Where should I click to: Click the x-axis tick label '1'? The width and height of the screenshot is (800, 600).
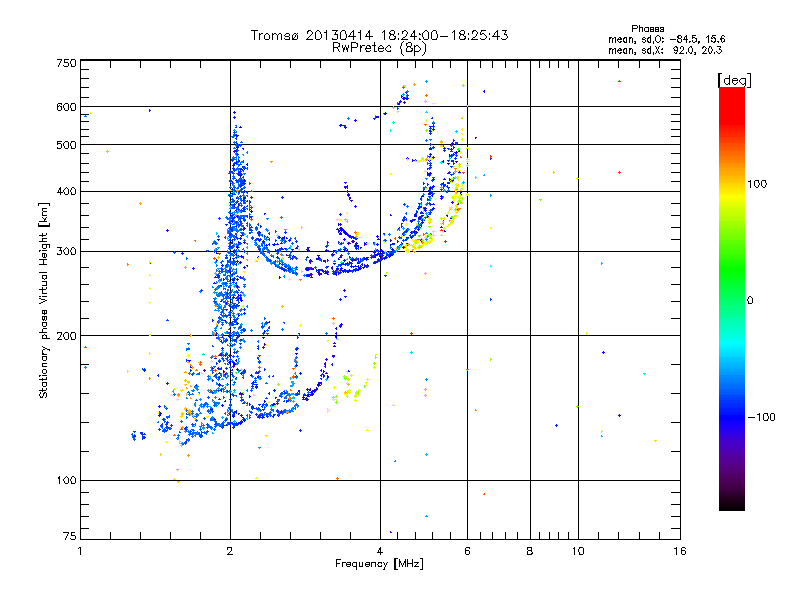(x=80, y=551)
